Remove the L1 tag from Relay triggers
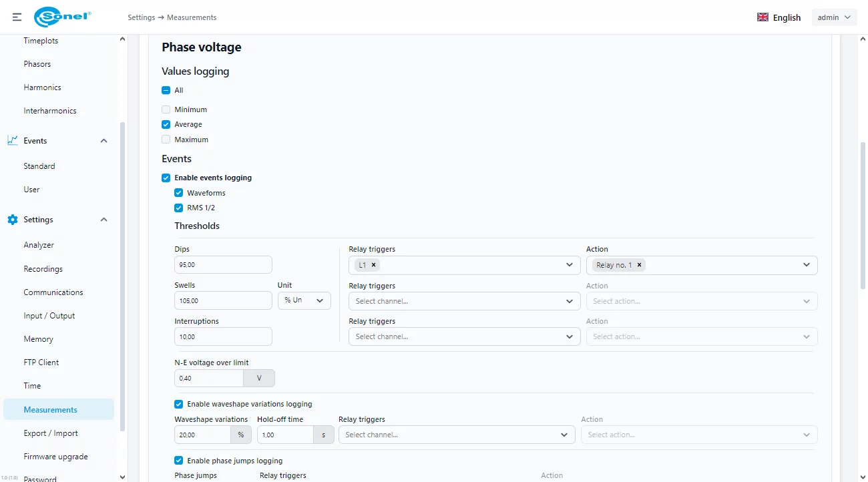Viewport: 868px width, 482px height. 374,265
